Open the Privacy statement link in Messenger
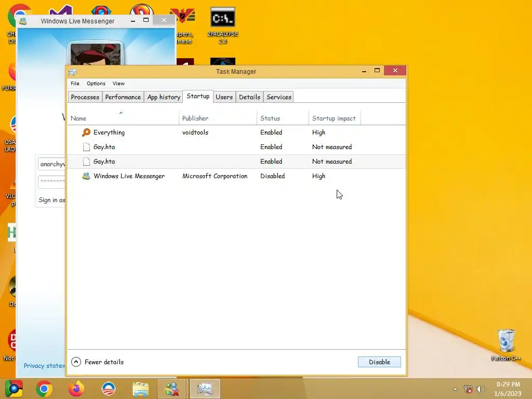The height and width of the screenshot is (399, 532). coord(45,365)
